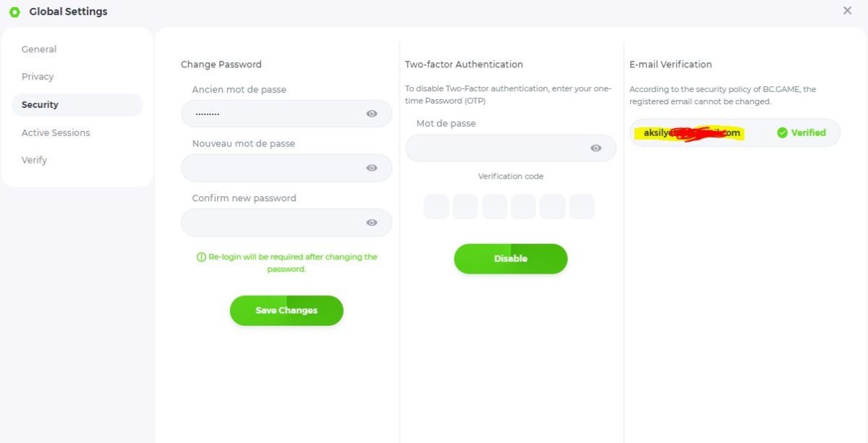Click the Disable two-factor button
Screen dimensions: 868x443
511,258
